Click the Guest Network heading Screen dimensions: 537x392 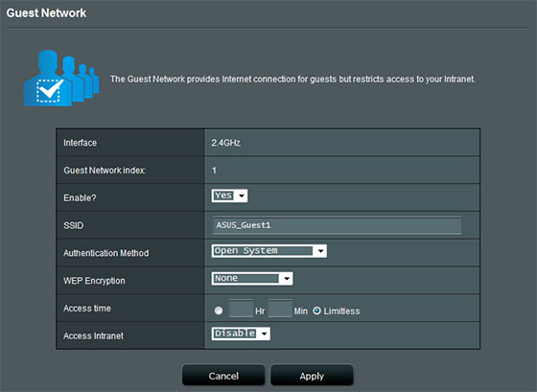click(x=46, y=13)
